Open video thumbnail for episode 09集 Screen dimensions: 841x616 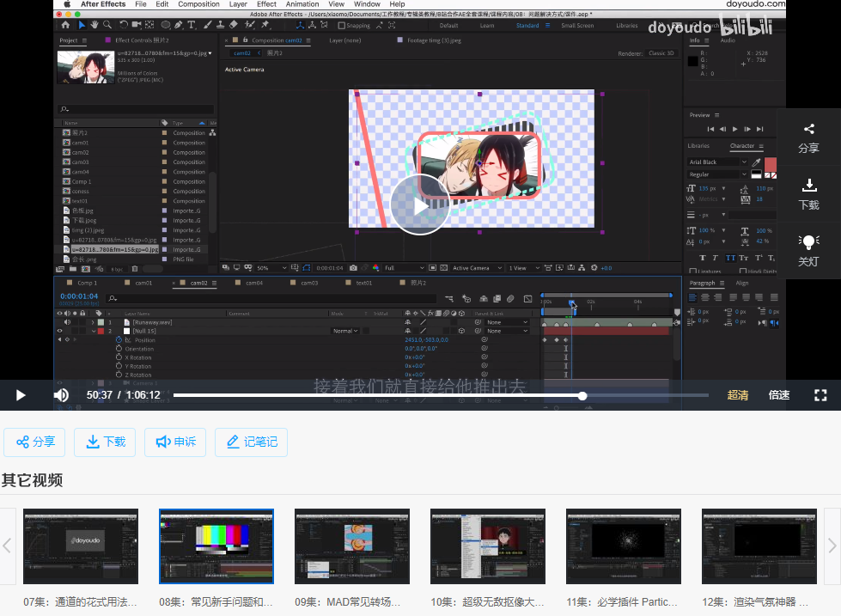point(352,546)
